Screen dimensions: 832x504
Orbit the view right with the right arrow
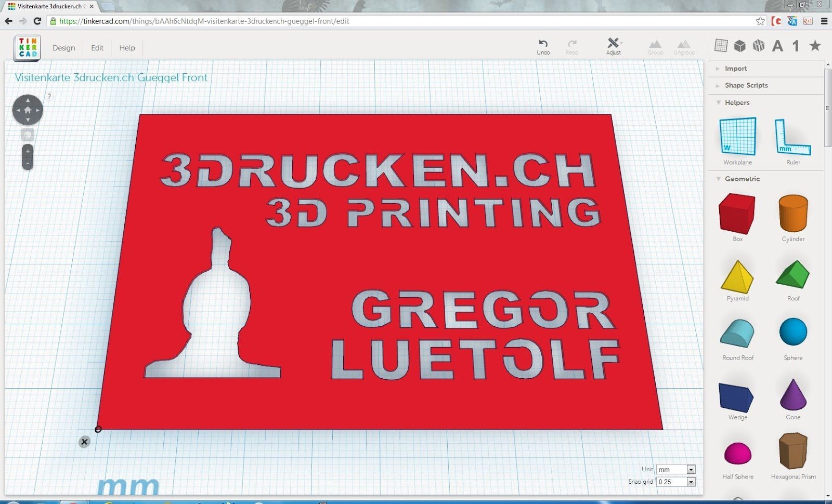tap(37, 110)
